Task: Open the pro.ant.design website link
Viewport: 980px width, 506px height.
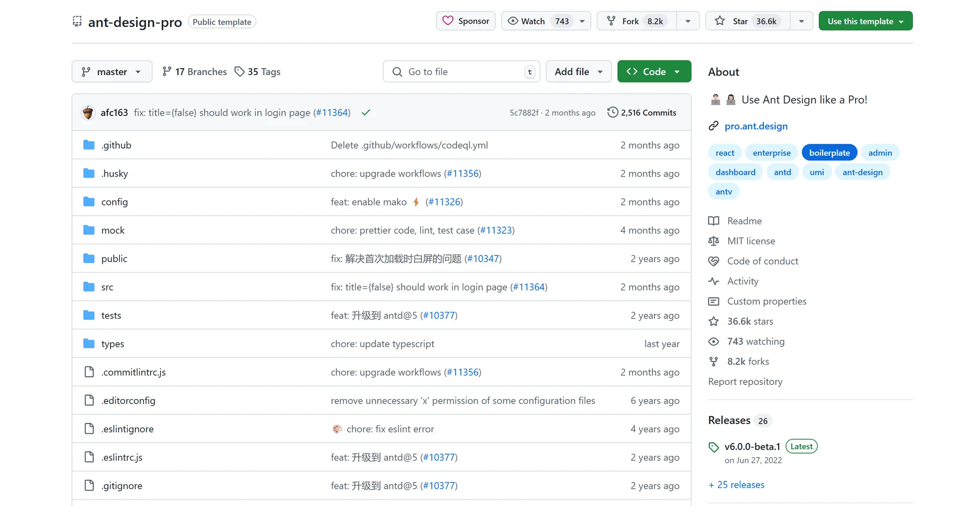Action: (x=756, y=126)
